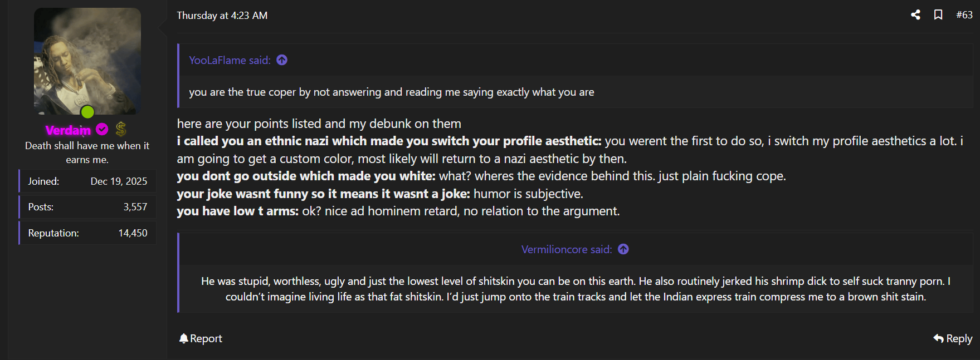
Task: Report this post using the bell button
Action: coord(201,338)
